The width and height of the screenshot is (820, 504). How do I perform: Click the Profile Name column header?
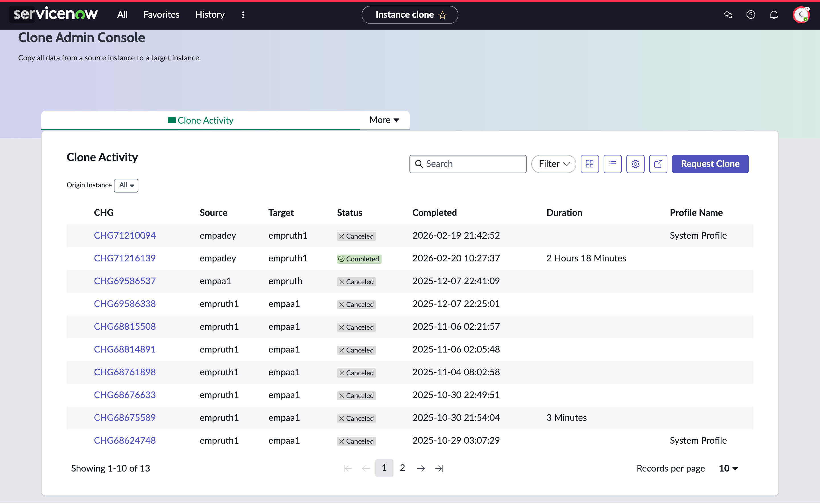[696, 213]
